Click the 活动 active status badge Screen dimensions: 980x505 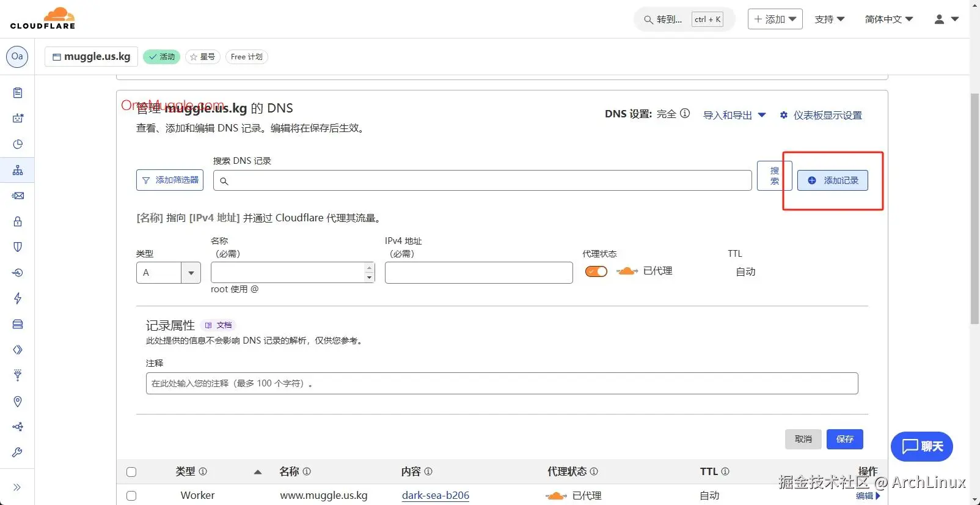click(x=162, y=57)
